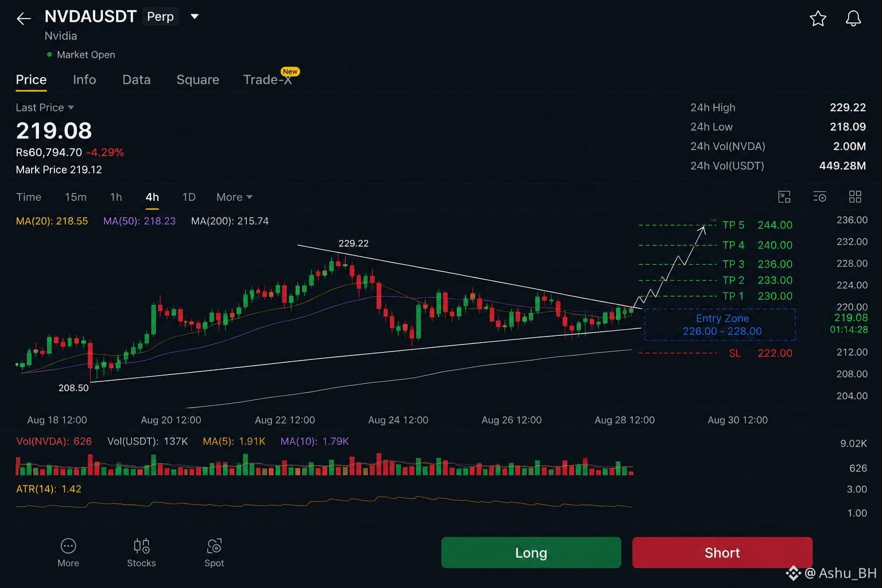The height and width of the screenshot is (588, 882).
Task: Click the Vol(NVDA): 626 indicator label
Action: (54, 442)
